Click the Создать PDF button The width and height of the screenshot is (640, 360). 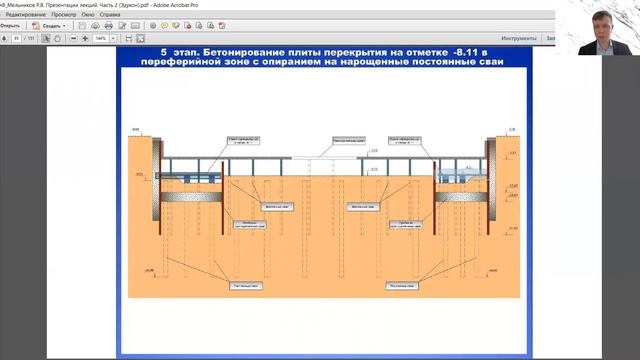tap(48, 26)
